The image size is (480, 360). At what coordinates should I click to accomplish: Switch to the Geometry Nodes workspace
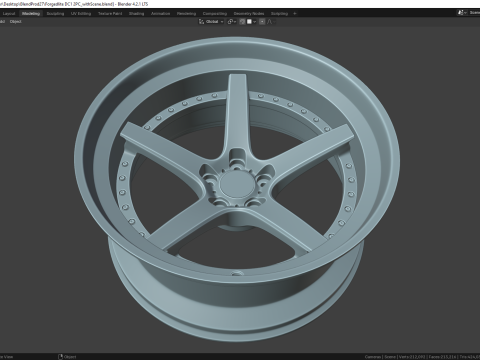(x=249, y=14)
